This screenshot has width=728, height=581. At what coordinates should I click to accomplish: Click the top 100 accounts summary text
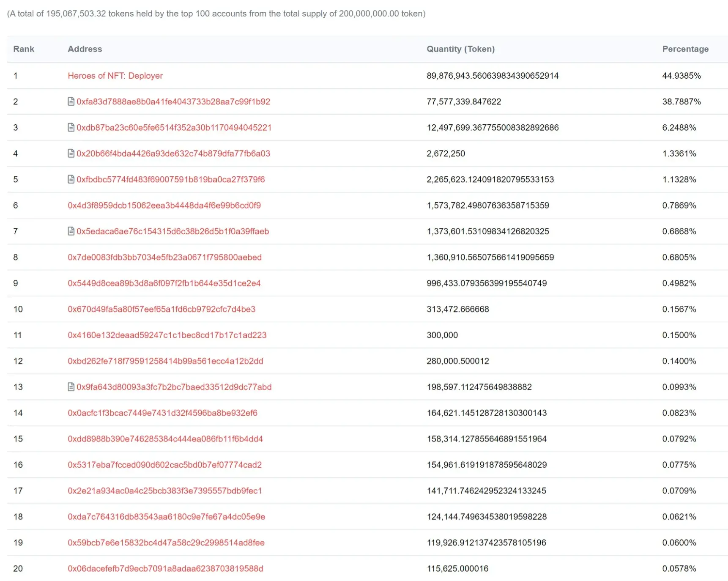coord(216,14)
